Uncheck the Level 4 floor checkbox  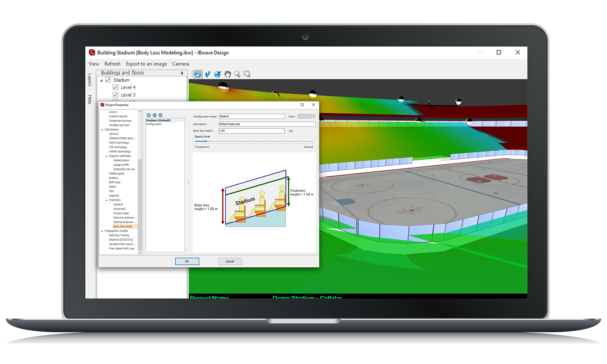coord(115,87)
